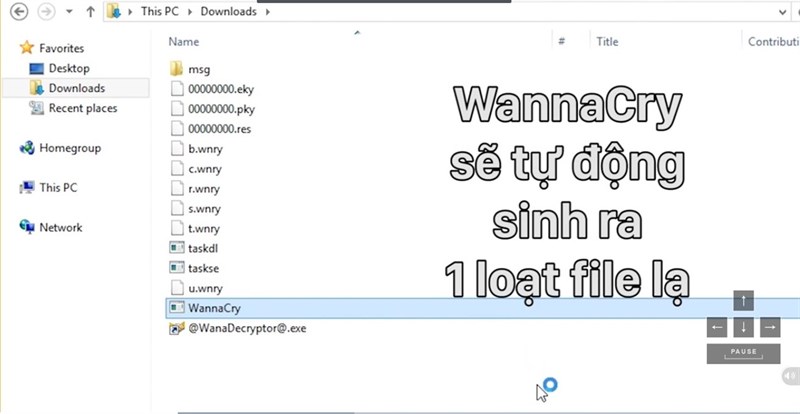Open the address bar history dropdown

pos(783,12)
